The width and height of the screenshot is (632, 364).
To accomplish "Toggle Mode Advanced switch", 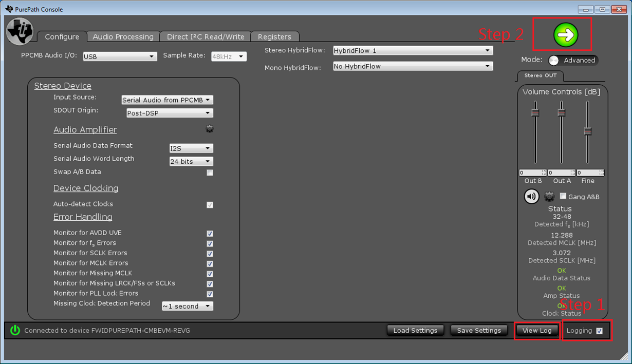I will (x=573, y=60).
